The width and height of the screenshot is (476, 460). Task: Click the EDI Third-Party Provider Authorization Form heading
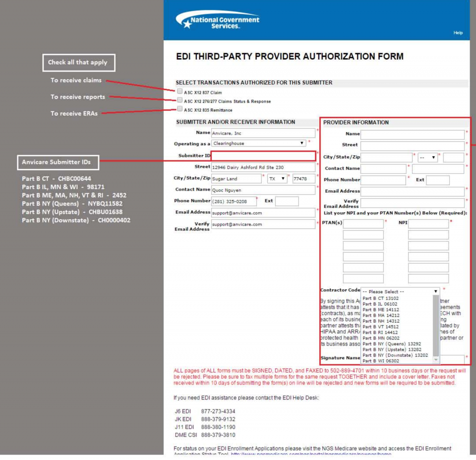290,57
